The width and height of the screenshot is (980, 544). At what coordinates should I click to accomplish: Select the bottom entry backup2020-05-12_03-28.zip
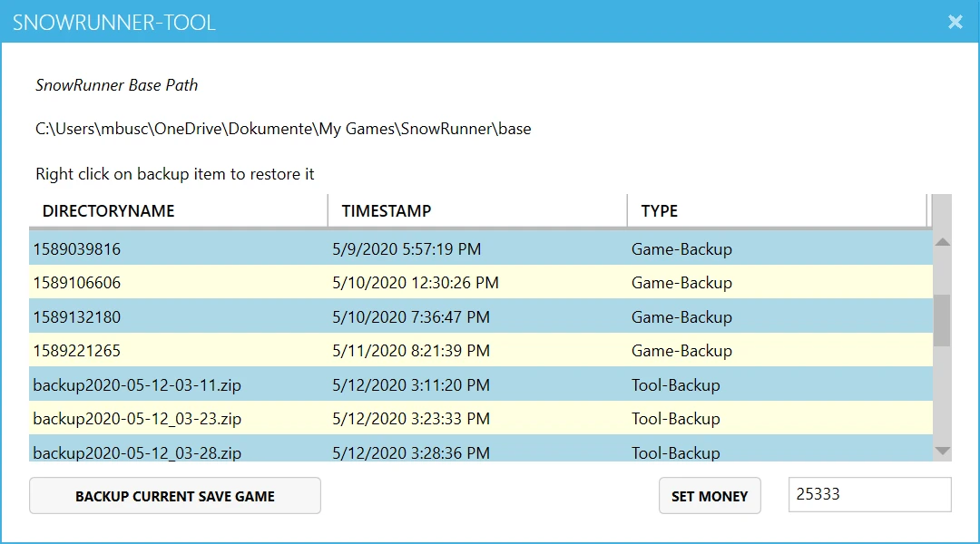[272, 451]
